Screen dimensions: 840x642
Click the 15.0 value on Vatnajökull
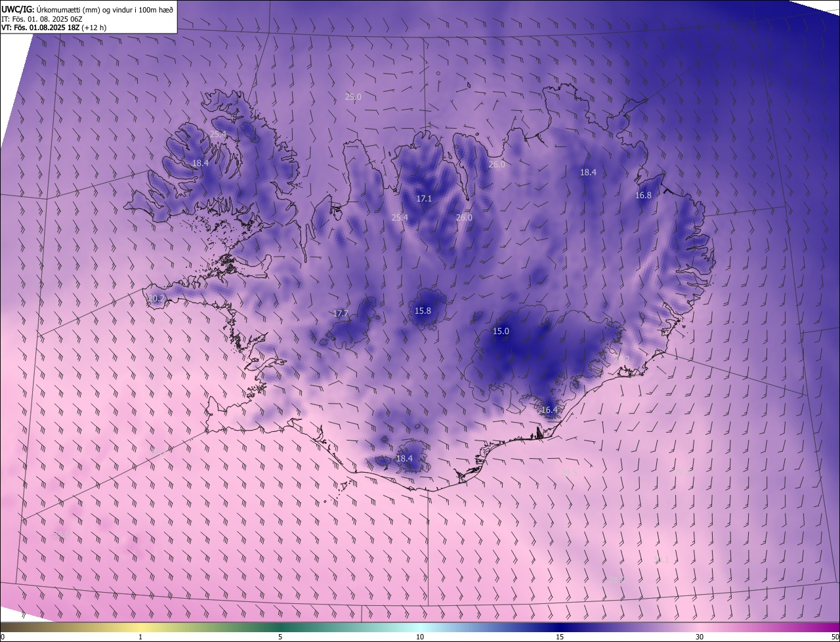501,331
